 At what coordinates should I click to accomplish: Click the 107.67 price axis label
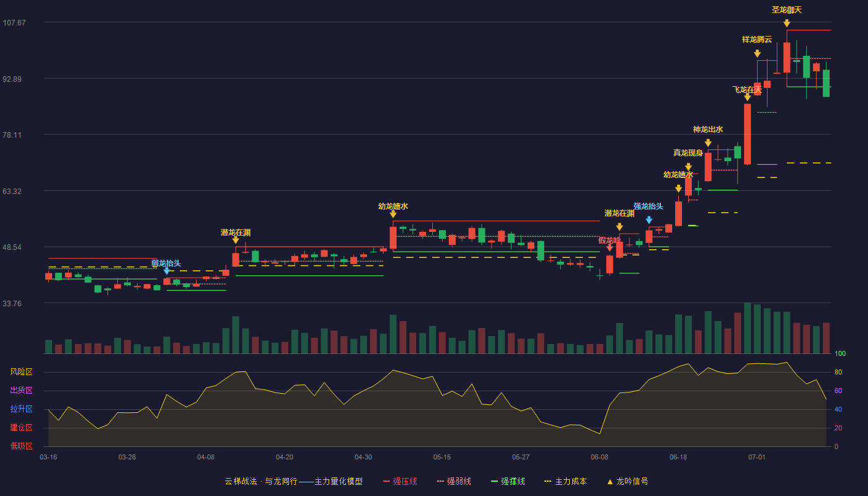point(14,23)
